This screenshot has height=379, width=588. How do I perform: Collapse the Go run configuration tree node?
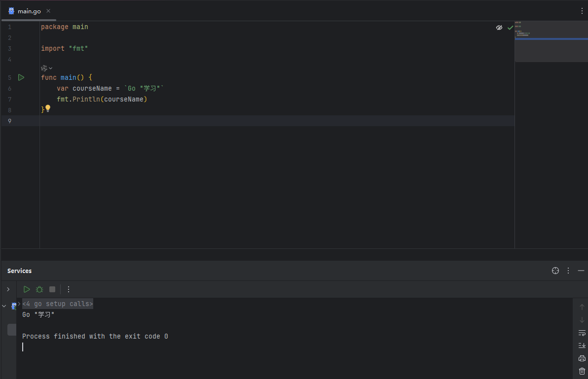[4, 306]
